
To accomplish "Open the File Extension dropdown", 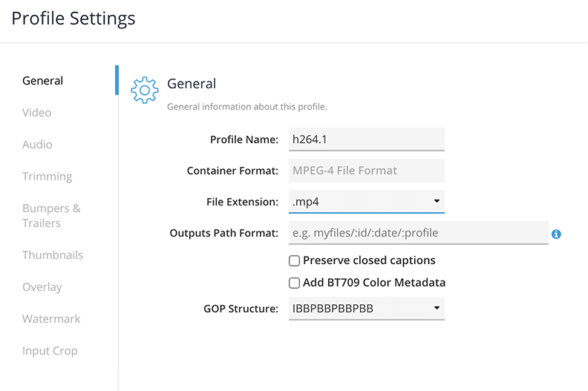I will 366,201.
